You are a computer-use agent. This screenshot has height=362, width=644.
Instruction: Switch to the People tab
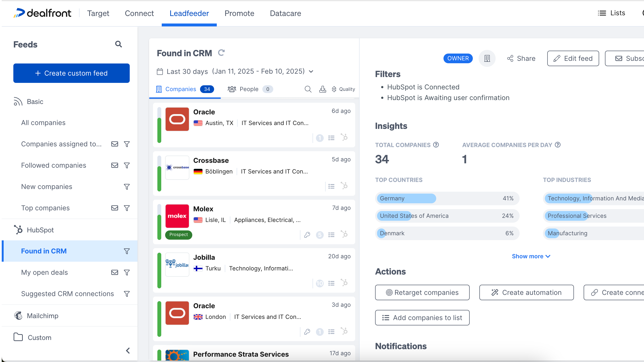(249, 89)
